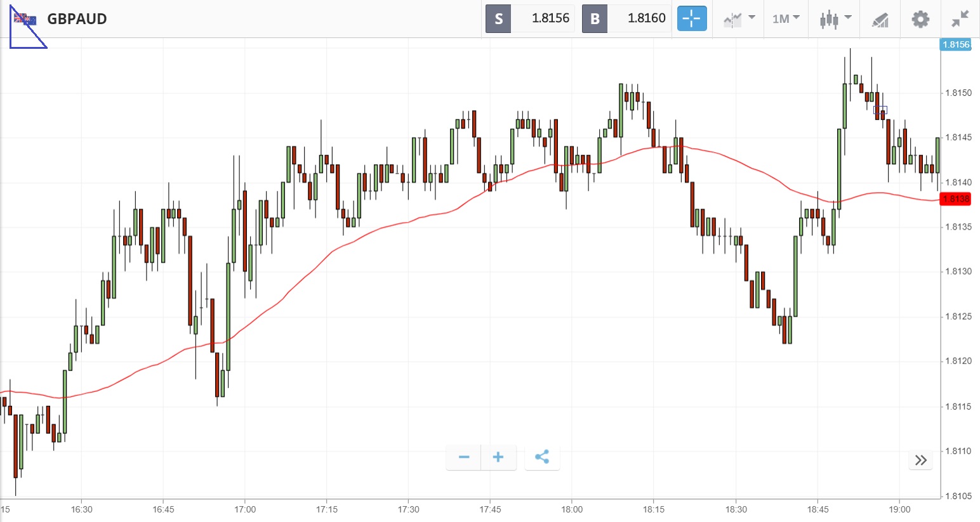Screen dimensions: 980x522
Task: Open the candlestick chart type dropdown
Action: click(x=835, y=19)
